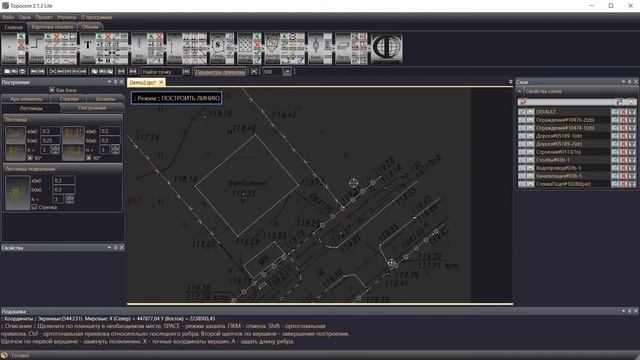Toggle the right staircase 90° checkbox
The image size is (640, 360).
[89, 158]
